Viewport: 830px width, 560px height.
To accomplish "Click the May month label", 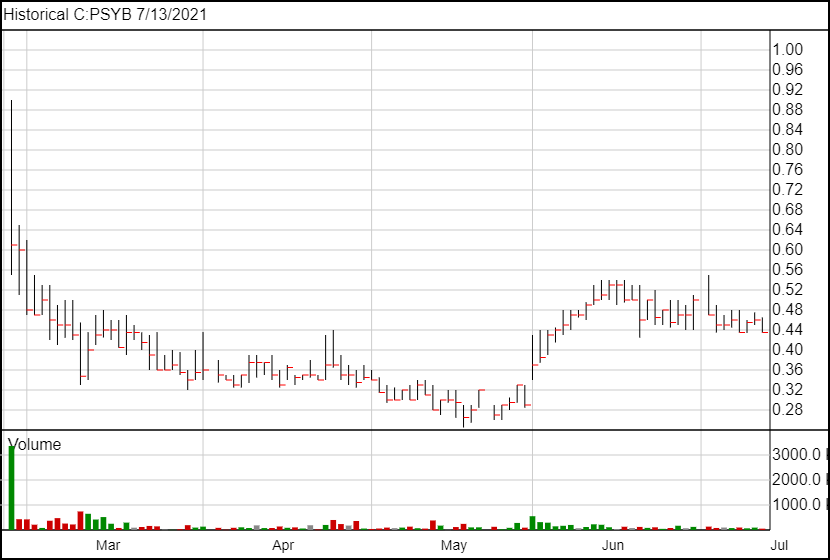I will tap(454, 545).
